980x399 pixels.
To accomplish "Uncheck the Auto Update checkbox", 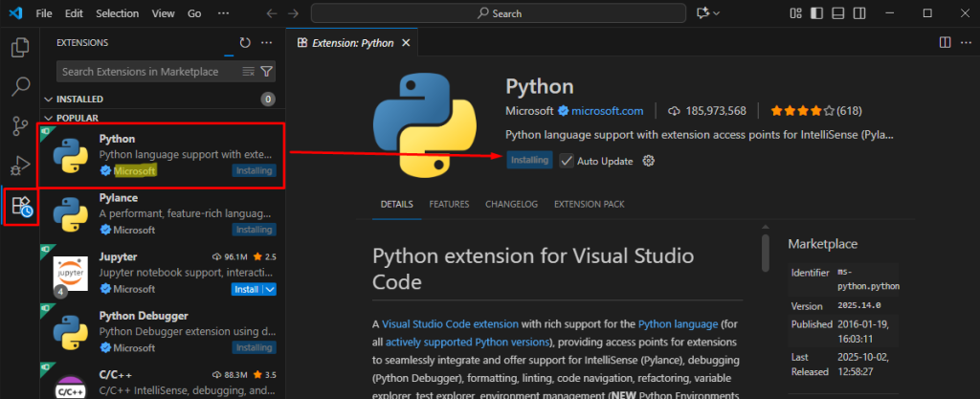I will 567,161.
